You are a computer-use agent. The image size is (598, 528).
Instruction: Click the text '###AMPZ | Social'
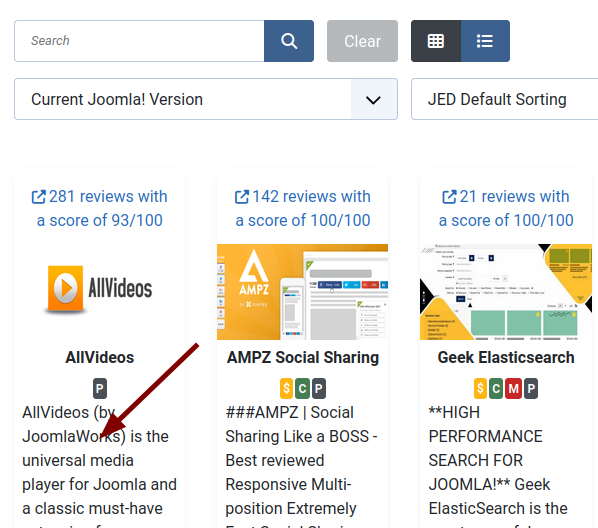pyautogui.click(x=289, y=412)
